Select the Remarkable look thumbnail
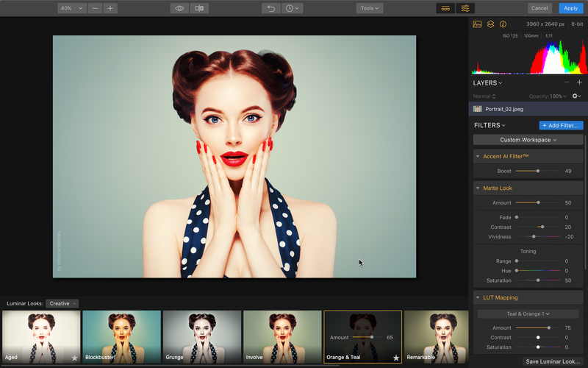This screenshot has width=588, height=368. (436, 337)
